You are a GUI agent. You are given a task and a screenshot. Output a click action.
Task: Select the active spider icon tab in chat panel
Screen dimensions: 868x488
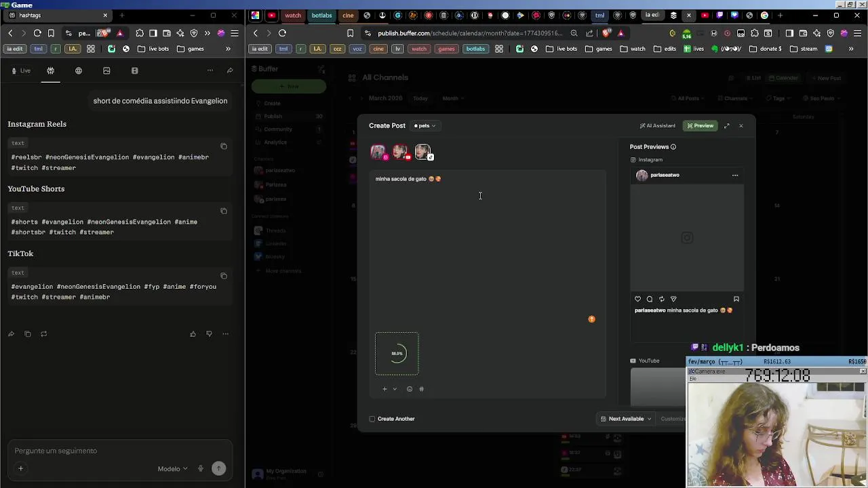click(x=50, y=70)
